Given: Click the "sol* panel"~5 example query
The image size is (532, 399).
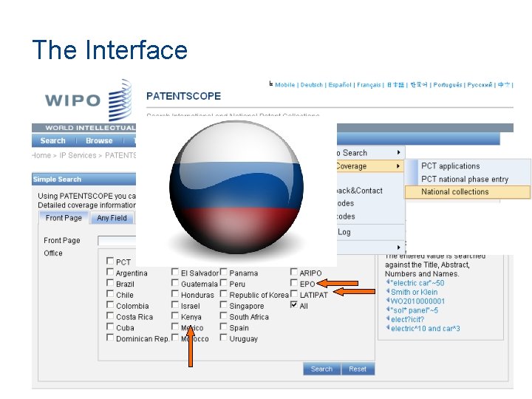Looking at the screenshot, I should (414, 310).
